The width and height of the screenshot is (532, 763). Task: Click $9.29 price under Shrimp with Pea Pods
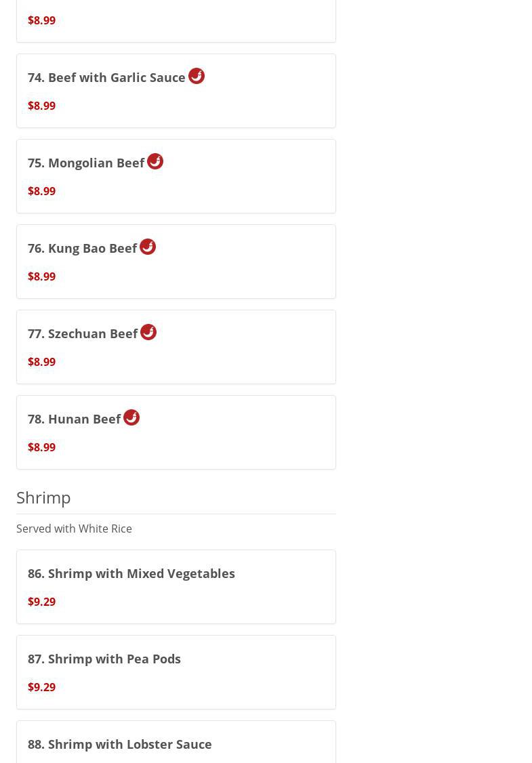point(41,687)
